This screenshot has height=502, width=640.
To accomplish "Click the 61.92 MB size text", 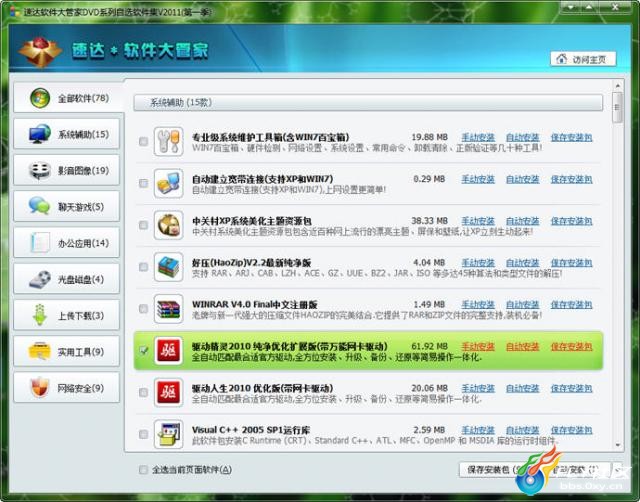I will 429,347.
